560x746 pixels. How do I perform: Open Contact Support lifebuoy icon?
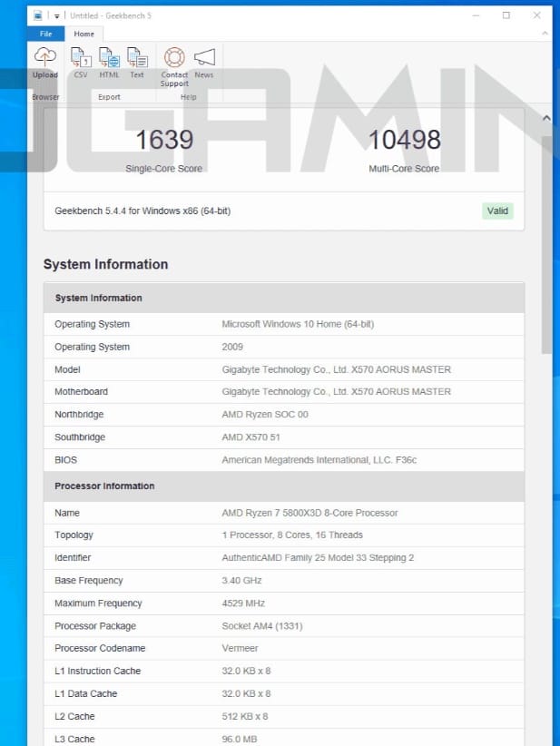coord(174,59)
